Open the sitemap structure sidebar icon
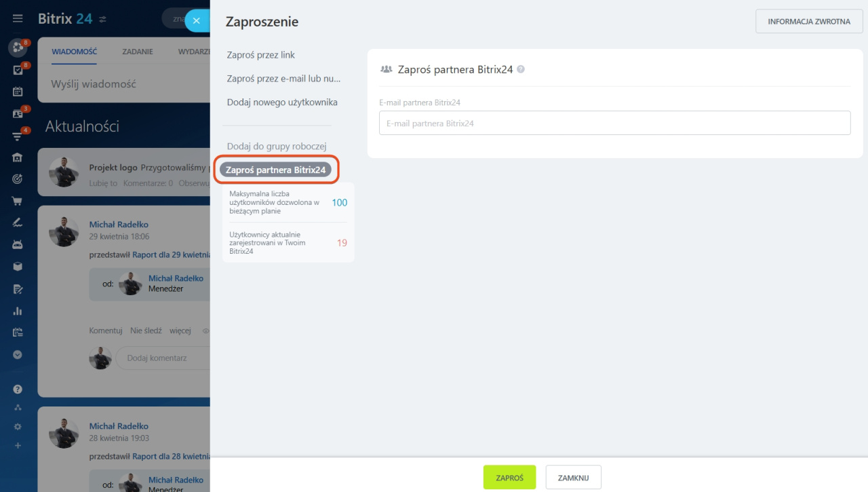This screenshot has width=868, height=492. coord(18,408)
